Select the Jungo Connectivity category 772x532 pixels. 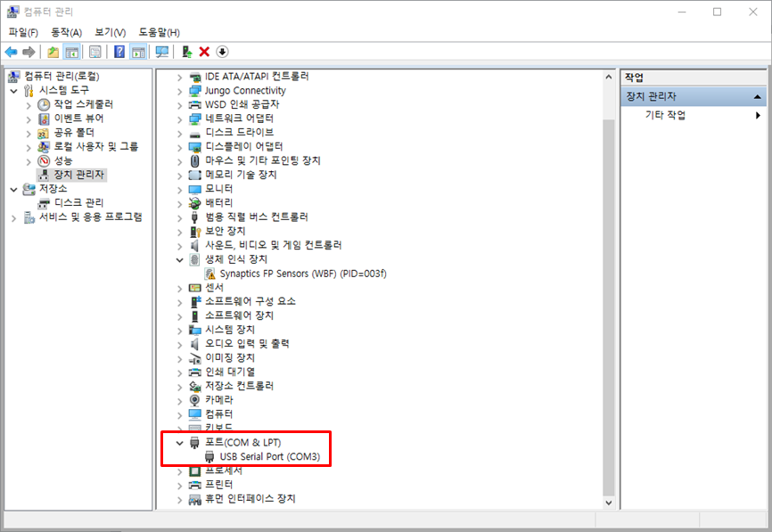tap(245, 91)
